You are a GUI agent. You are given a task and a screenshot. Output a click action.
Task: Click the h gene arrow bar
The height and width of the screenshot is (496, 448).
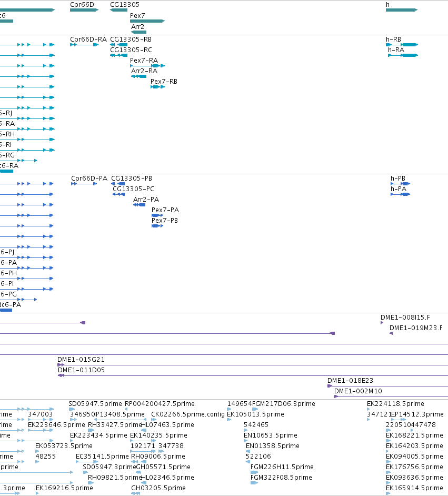coord(402,10)
